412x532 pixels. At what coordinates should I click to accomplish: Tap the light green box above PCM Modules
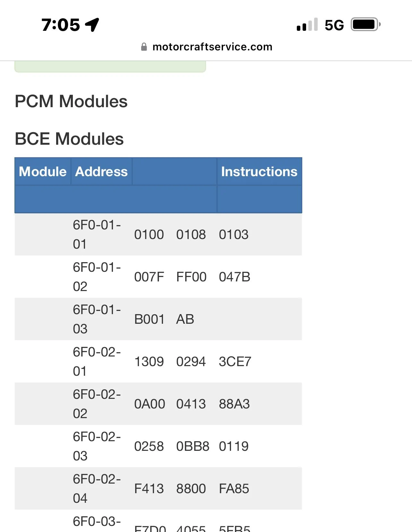click(110, 66)
